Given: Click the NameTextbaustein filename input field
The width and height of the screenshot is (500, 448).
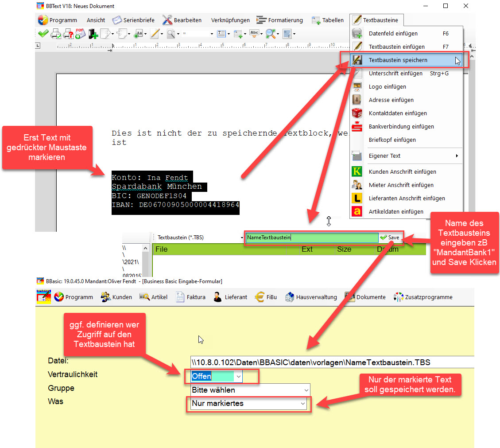Looking at the screenshot, I should 312,238.
